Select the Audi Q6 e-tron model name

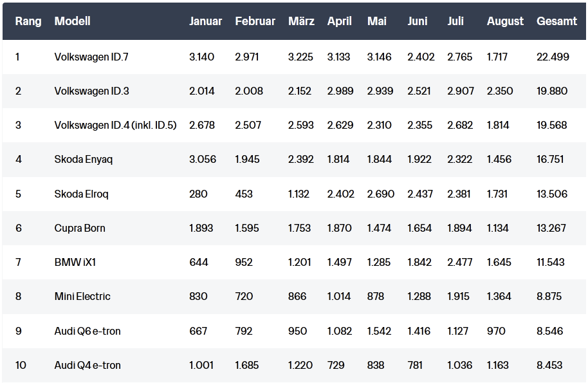pos(87,332)
